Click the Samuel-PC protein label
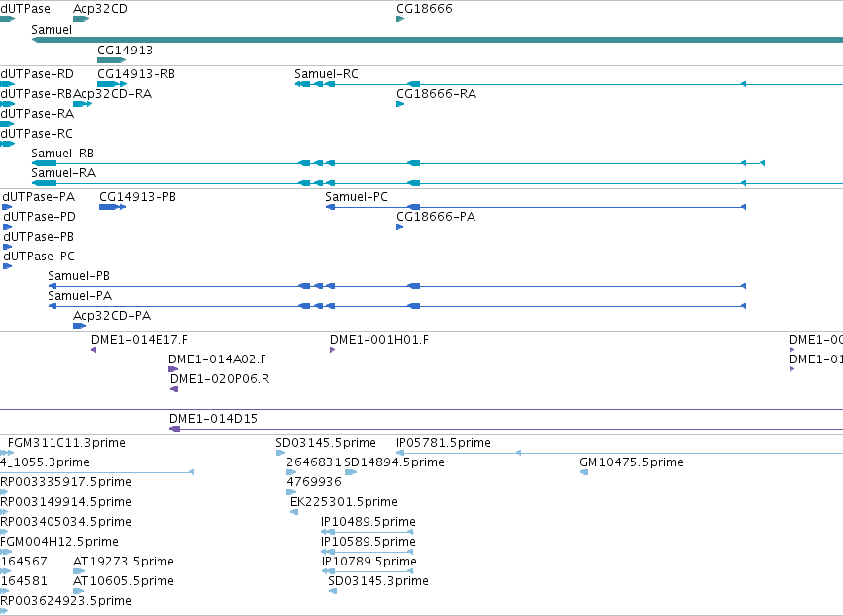The width and height of the screenshot is (843, 616). coord(357,197)
